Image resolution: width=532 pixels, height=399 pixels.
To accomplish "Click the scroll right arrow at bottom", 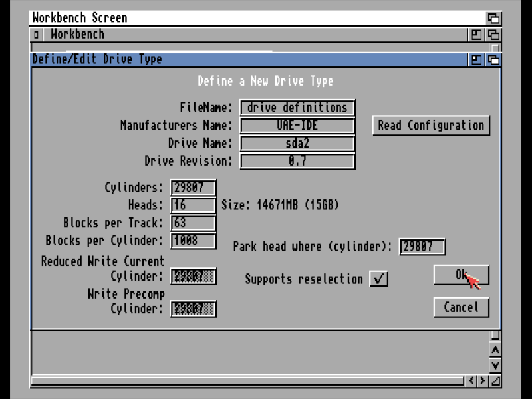I will coord(482,381).
